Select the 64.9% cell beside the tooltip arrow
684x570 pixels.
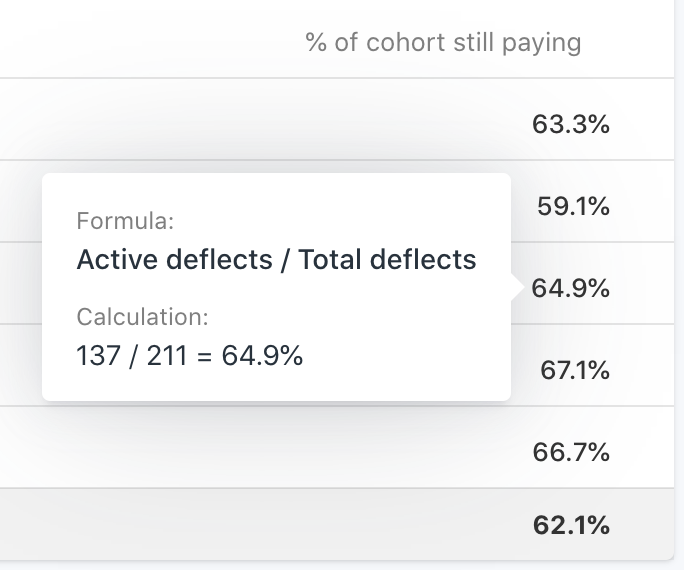(571, 289)
